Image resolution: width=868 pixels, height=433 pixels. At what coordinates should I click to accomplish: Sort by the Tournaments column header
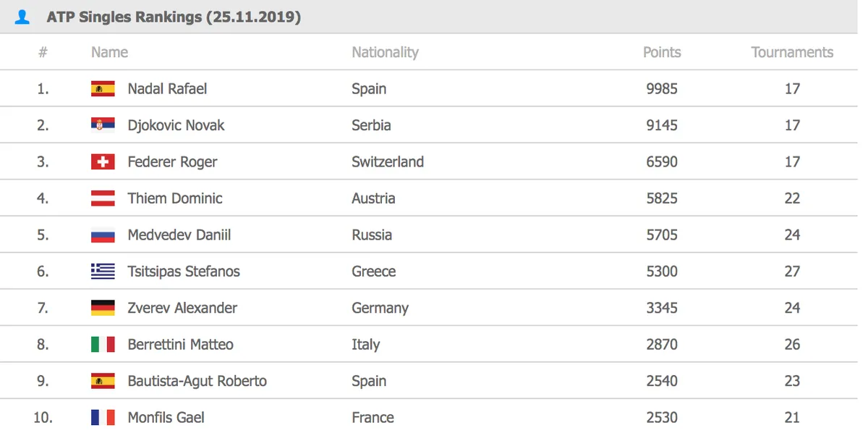(792, 52)
